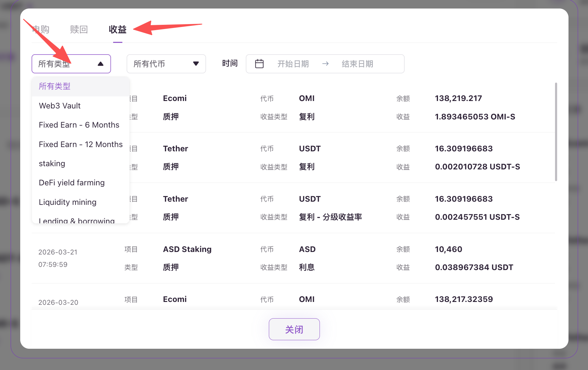Select Web3 Vault from type list
This screenshot has width=588, height=370.
pyautogui.click(x=60, y=106)
